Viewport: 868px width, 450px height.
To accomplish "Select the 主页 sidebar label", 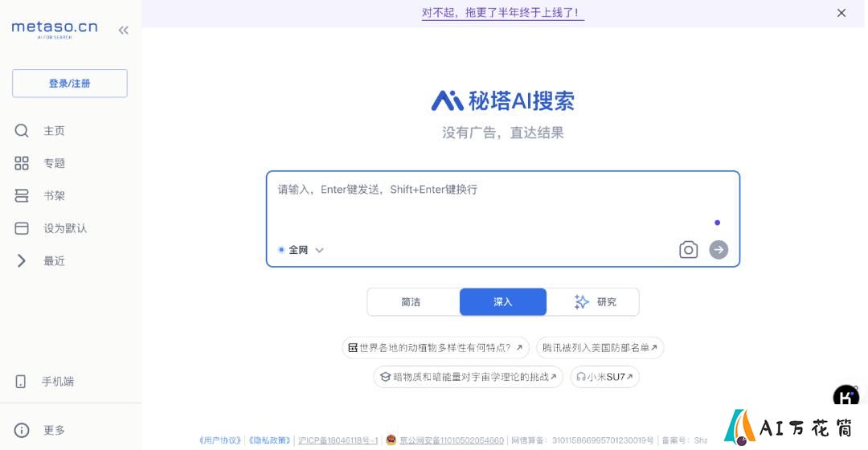I will click(55, 131).
